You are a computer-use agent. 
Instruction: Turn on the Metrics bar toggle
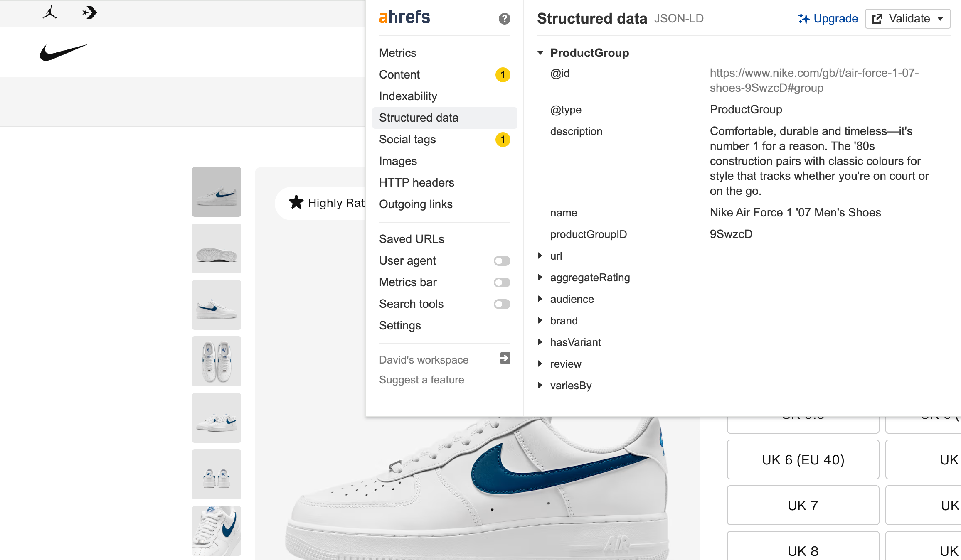coord(502,282)
